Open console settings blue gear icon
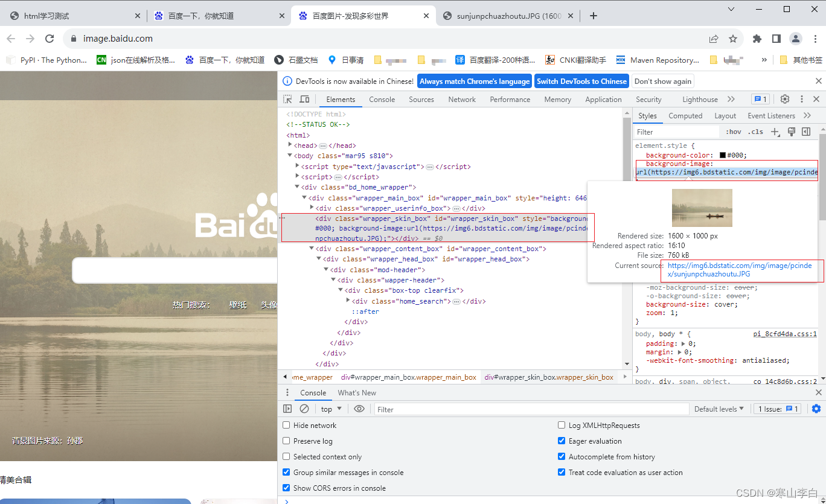Viewport: 826px width, 504px height. 816,409
